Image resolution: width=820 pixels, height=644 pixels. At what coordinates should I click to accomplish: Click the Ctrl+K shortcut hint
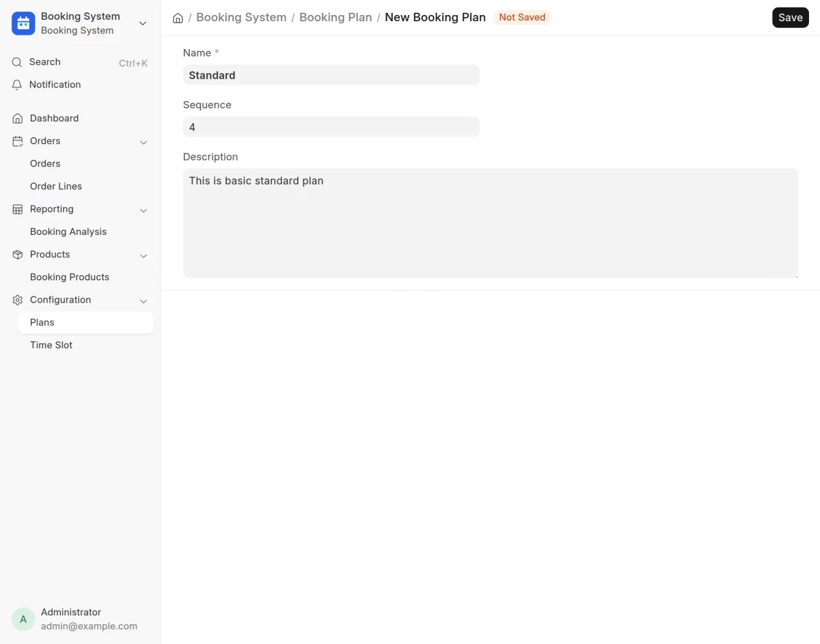(x=133, y=63)
